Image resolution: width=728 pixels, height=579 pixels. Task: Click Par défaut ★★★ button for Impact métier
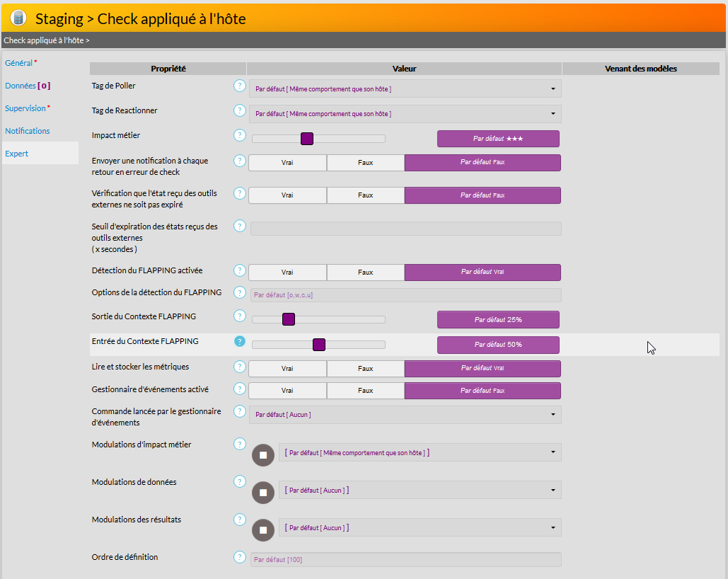pos(498,139)
